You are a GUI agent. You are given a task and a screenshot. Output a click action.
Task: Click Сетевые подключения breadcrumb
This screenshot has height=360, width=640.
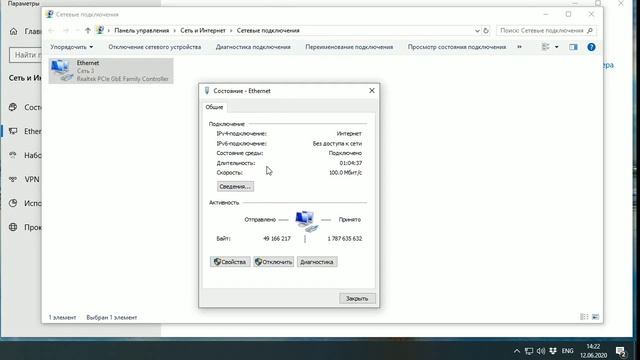tap(268, 31)
